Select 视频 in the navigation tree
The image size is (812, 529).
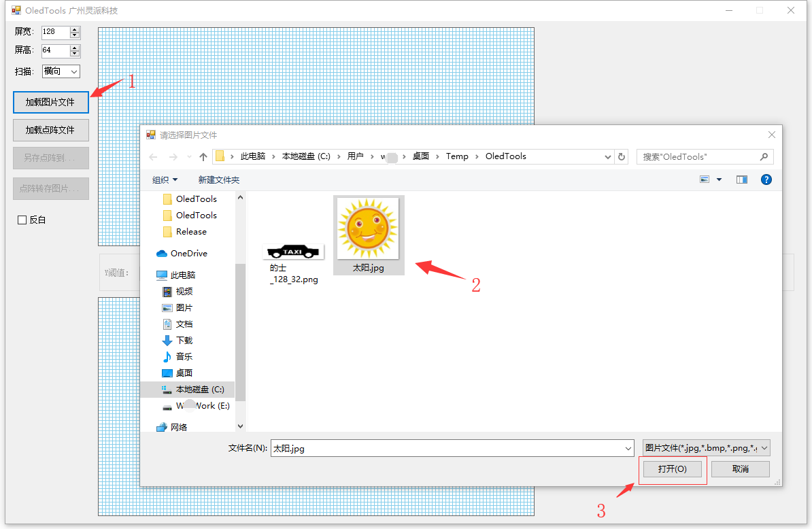pyautogui.click(x=177, y=292)
